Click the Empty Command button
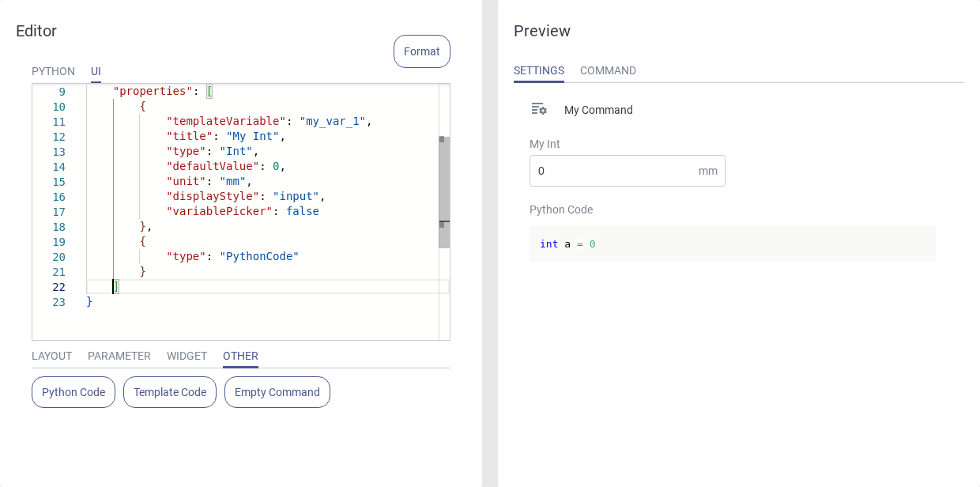 click(x=277, y=392)
